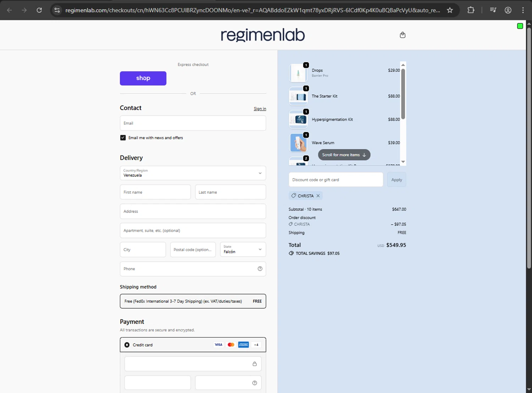Click the lock icon in card number field
This screenshot has width=532, height=393.
click(x=255, y=364)
